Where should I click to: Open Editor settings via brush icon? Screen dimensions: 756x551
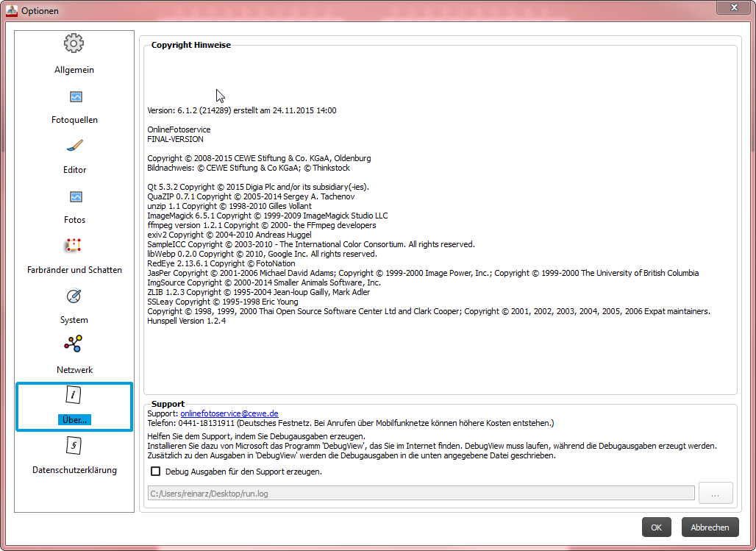tap(75, 146)
